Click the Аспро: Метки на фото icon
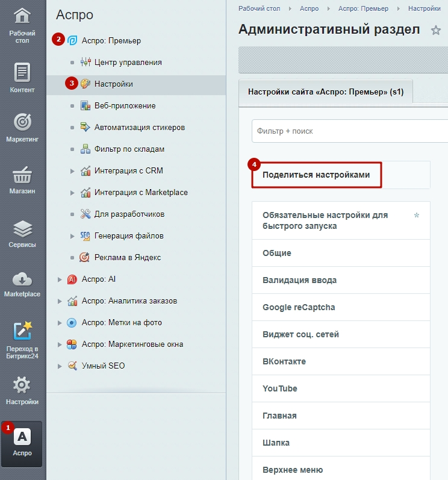The width and height of the screenshot is (448, 480). point(72,323)
